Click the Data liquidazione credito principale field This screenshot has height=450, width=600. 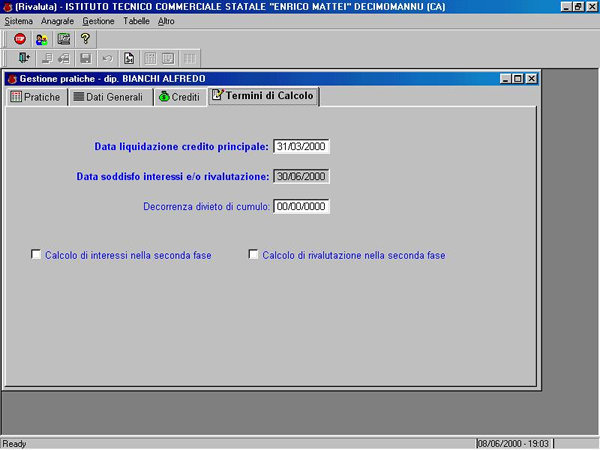point(301,146)
